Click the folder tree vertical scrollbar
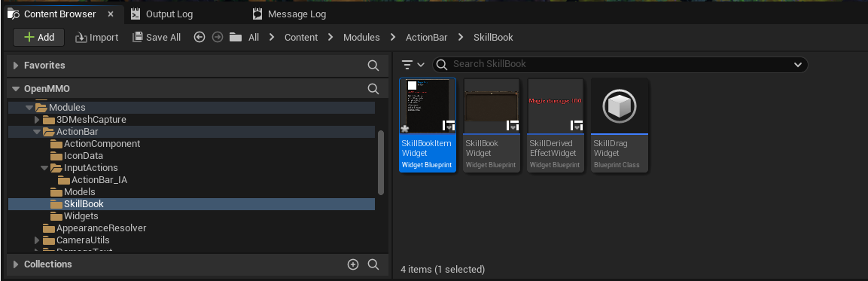 381,163
